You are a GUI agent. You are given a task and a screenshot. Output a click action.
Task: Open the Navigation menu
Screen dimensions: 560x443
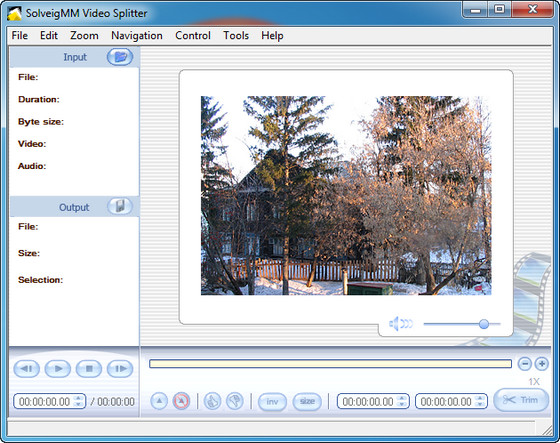pyautogui.click(x=137, y=35)
